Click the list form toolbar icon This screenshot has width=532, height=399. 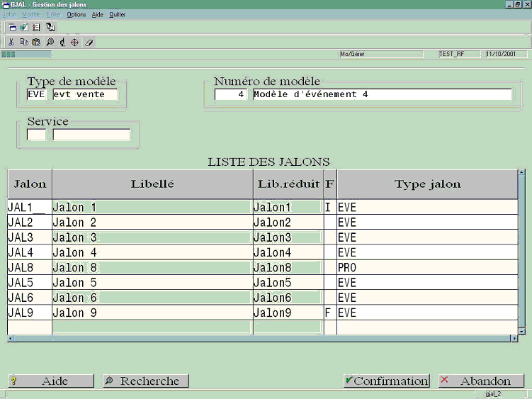pos(36,27)
